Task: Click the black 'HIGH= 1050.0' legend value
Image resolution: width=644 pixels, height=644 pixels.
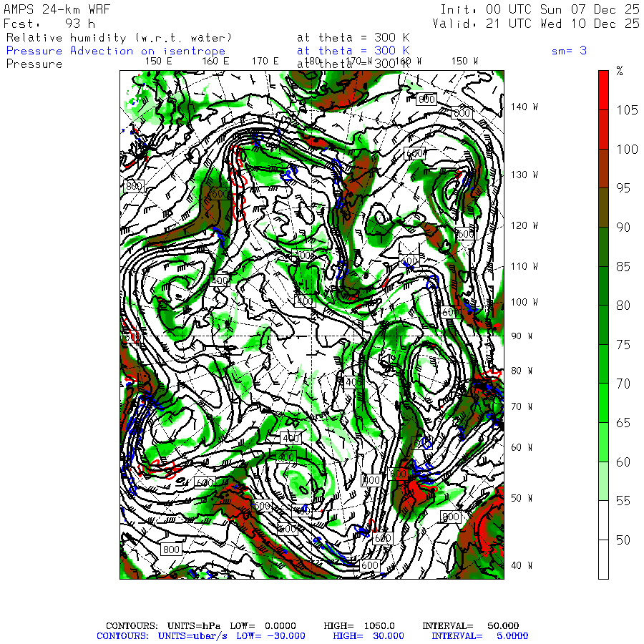Action: pos(359,626)
